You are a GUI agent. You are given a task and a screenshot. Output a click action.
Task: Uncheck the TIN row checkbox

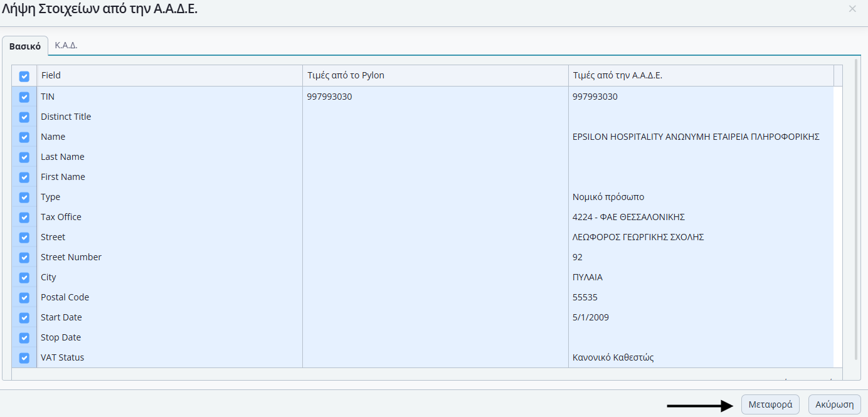tap(24, 97)
